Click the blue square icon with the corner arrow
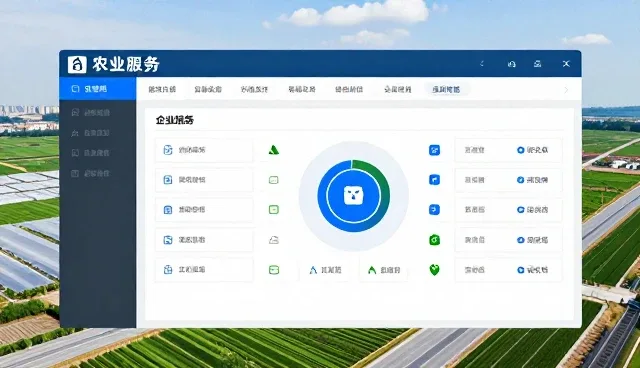This screenshot has width=640, height=368. tap(434, 180)
